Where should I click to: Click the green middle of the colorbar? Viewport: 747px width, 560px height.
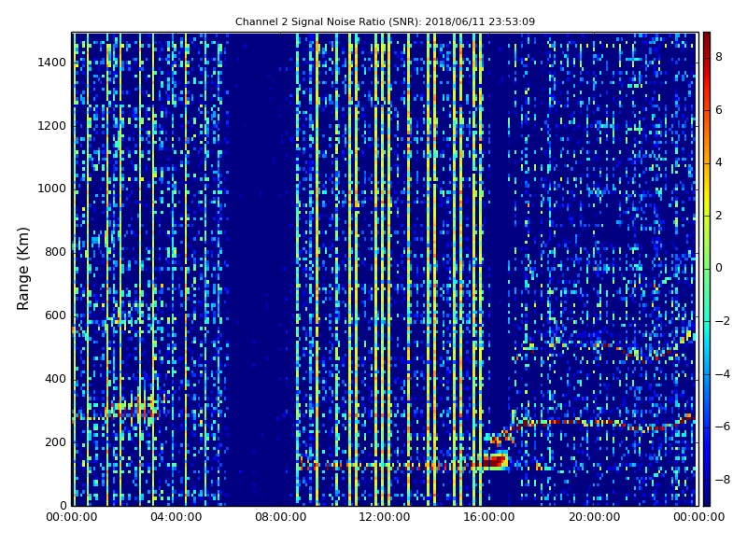[707, 269]
